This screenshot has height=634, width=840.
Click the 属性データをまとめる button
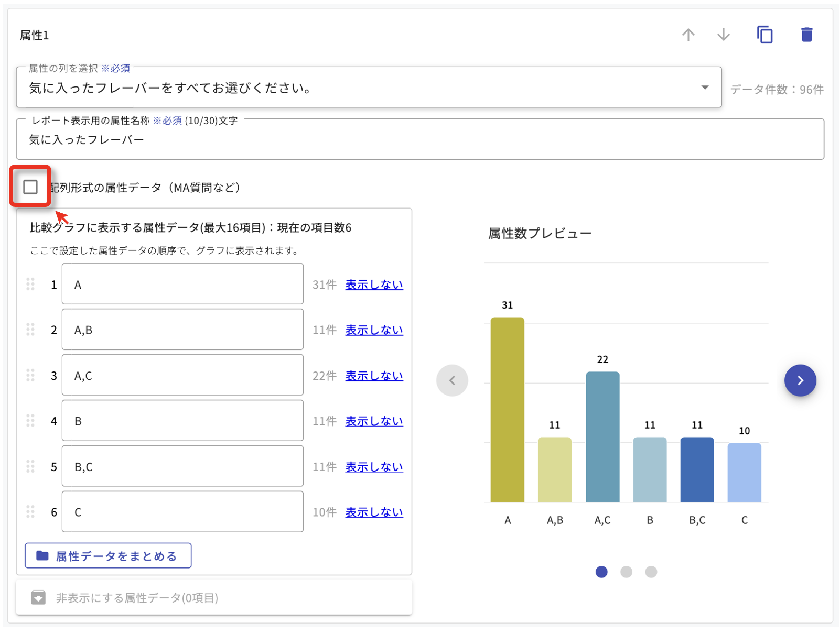108,555
